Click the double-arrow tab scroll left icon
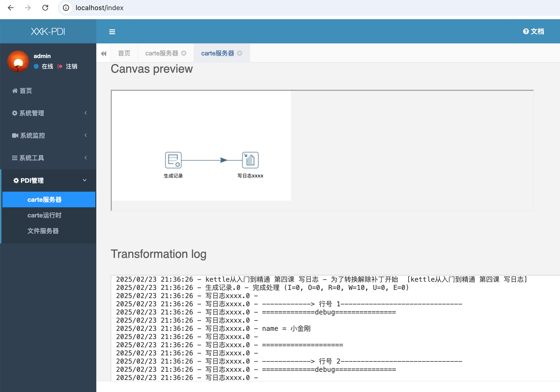This screenshot has height=392, width=560. click(x=104, y=53)
